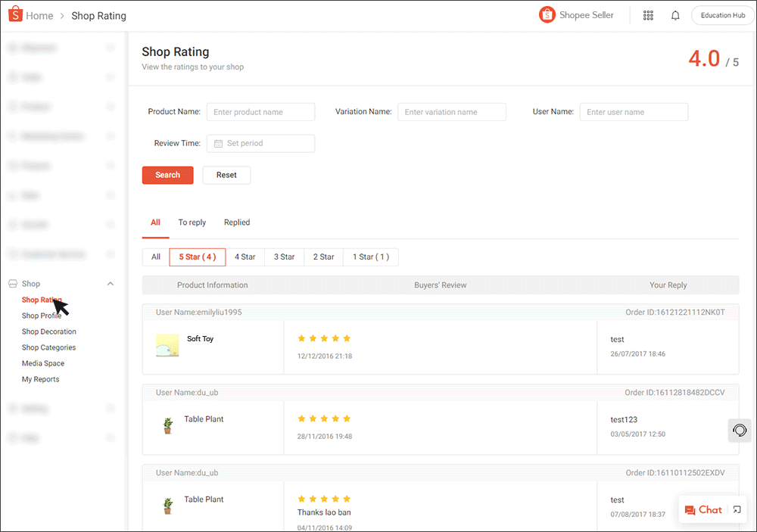757x532 pixels.
Task: Click the Shopee Seller profile icon
Action: (547, 14)
